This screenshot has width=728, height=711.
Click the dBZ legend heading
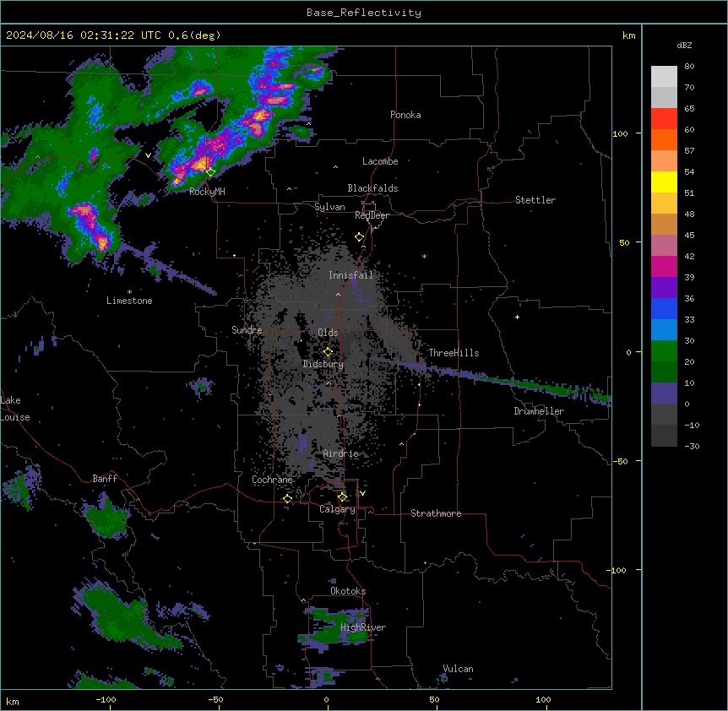684,45
